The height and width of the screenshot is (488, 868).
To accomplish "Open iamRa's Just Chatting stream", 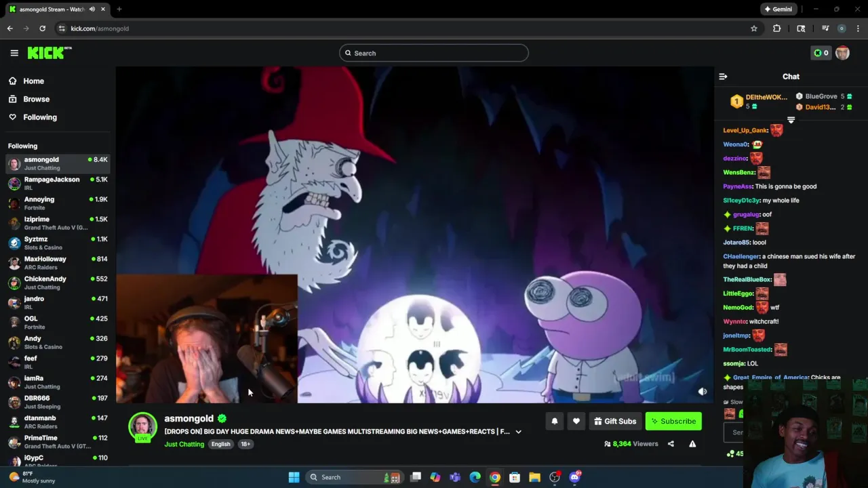I will (58, 382).
